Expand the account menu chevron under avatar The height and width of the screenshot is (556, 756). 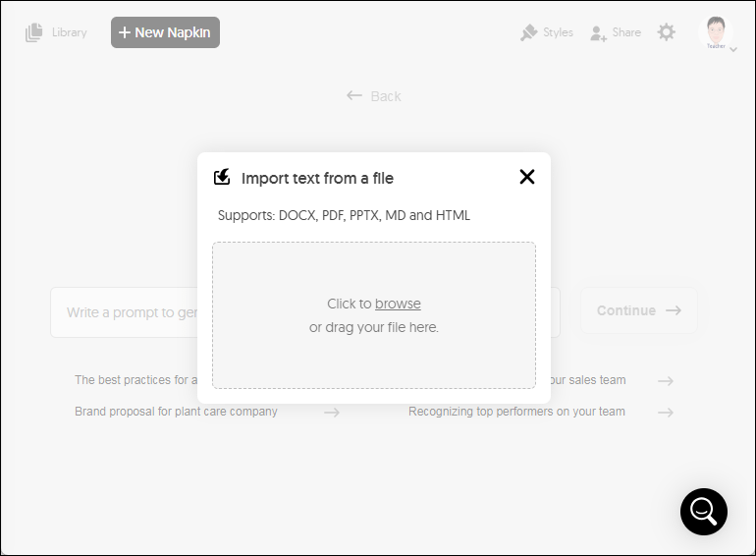tap(733, 49)
